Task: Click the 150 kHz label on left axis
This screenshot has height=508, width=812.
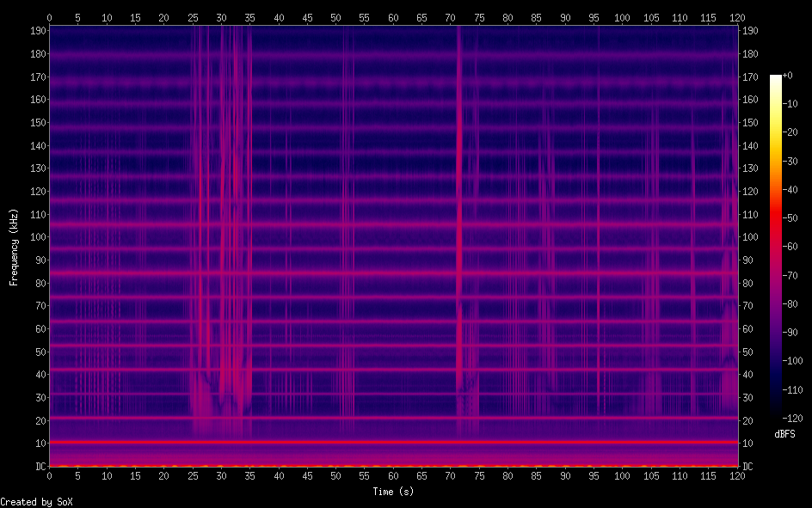Action: [36, 123]
